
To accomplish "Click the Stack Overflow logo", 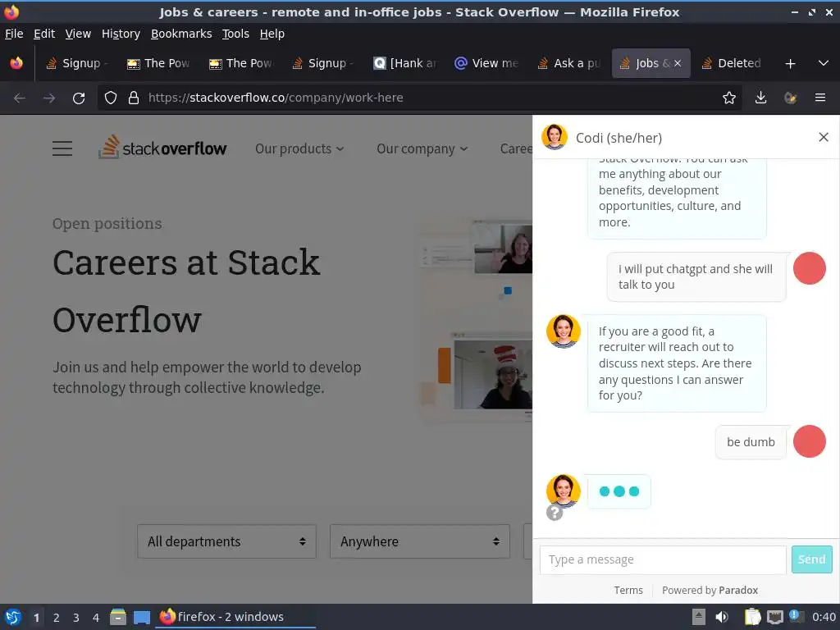I will tap(162, 148).
